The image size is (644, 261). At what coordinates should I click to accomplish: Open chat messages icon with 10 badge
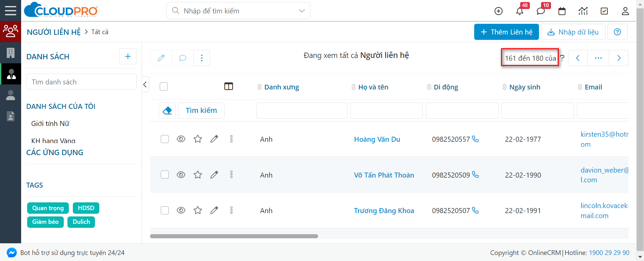(x=541, y=11)
